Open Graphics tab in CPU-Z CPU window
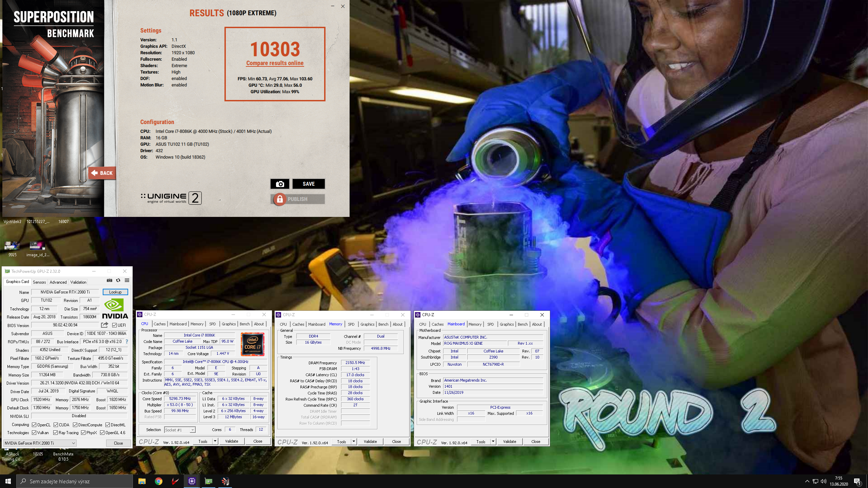This screenshot has height=488, width=868. (229, 324)
